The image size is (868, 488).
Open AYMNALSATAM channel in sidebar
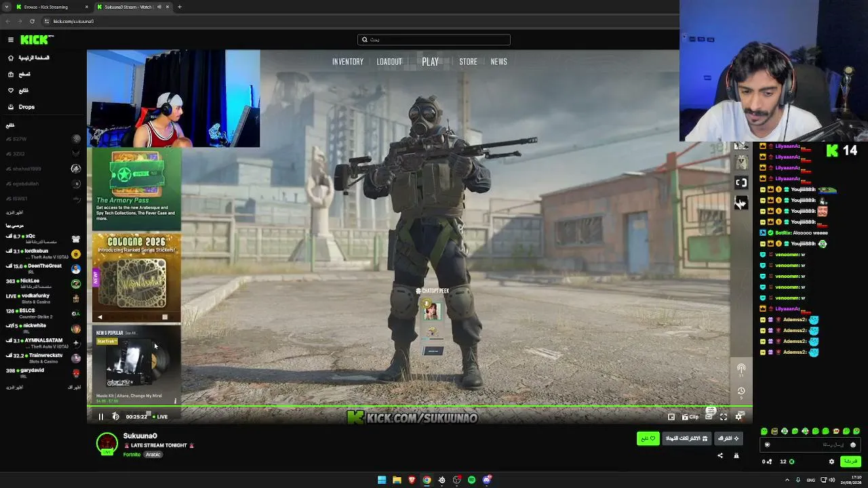coord(42,343)
